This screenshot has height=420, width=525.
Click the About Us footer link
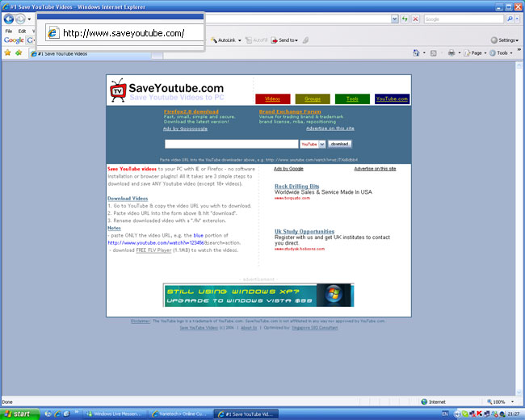[249, 328]
